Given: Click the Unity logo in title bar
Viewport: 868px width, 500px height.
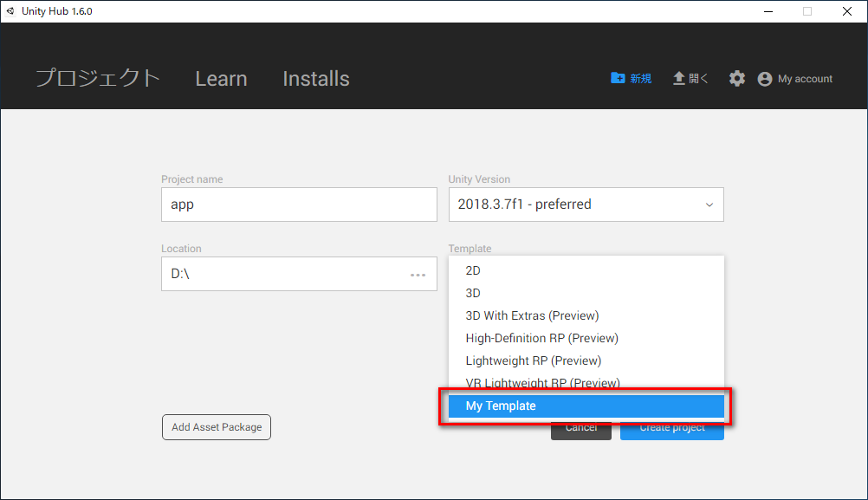Looking at the screenshot, I should [x=10, y=11].
